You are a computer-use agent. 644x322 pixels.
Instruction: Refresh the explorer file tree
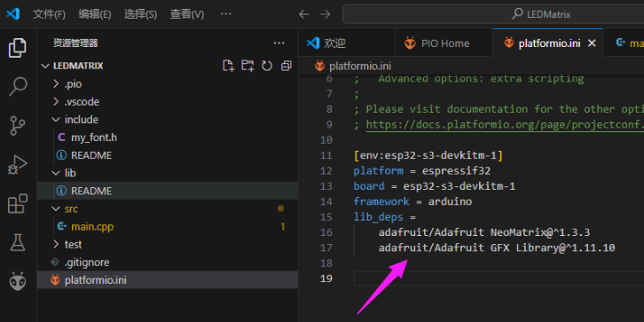click(x=267, y=66)
